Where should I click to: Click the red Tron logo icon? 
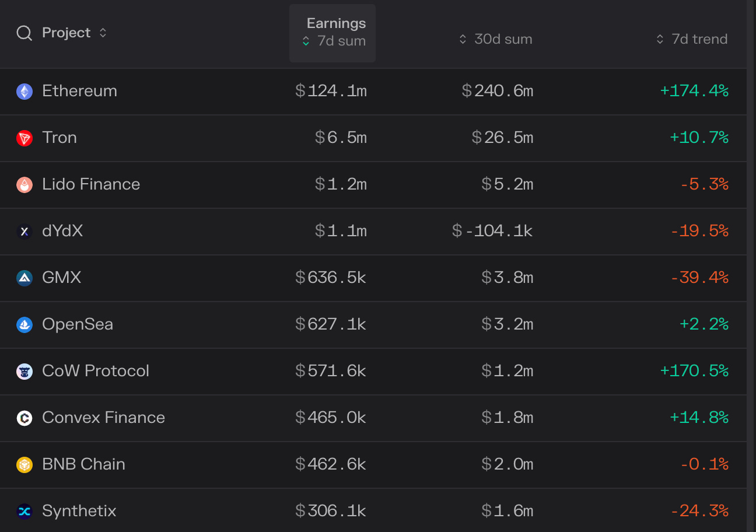[24, 138]
